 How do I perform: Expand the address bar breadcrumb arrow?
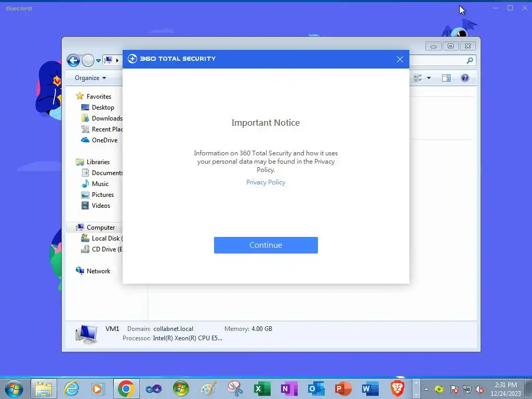click(x=117, y=60)
